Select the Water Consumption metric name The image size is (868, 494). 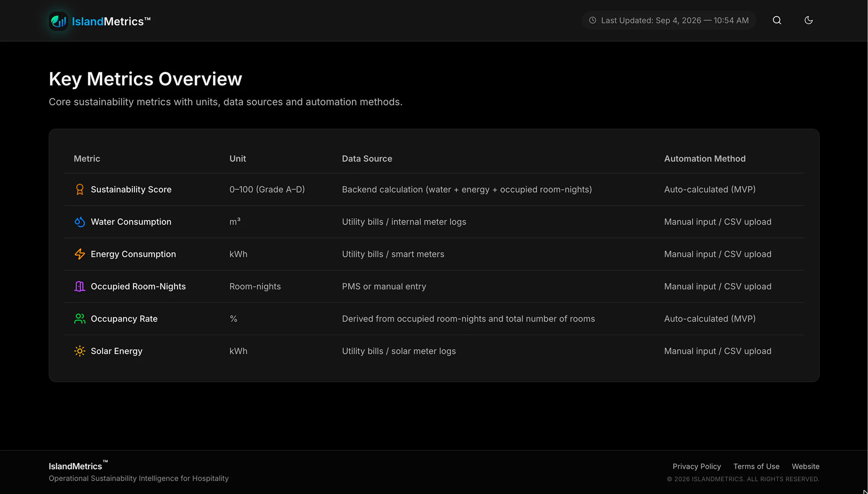click(x=131, y=222)
